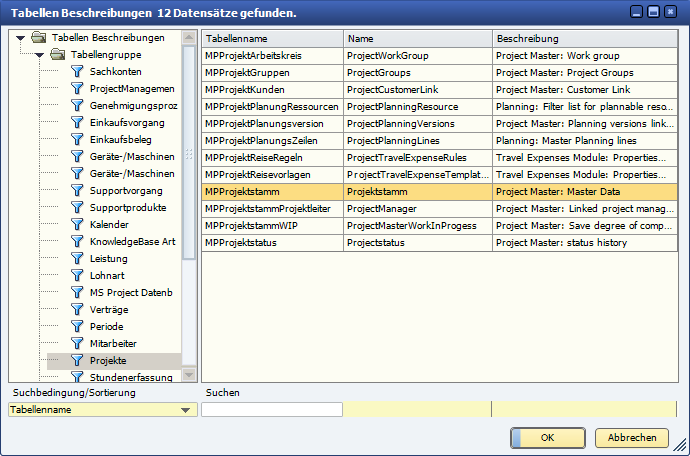Click the tree scrollbar up arrow

pyautogui.click(x=189, y=38)
